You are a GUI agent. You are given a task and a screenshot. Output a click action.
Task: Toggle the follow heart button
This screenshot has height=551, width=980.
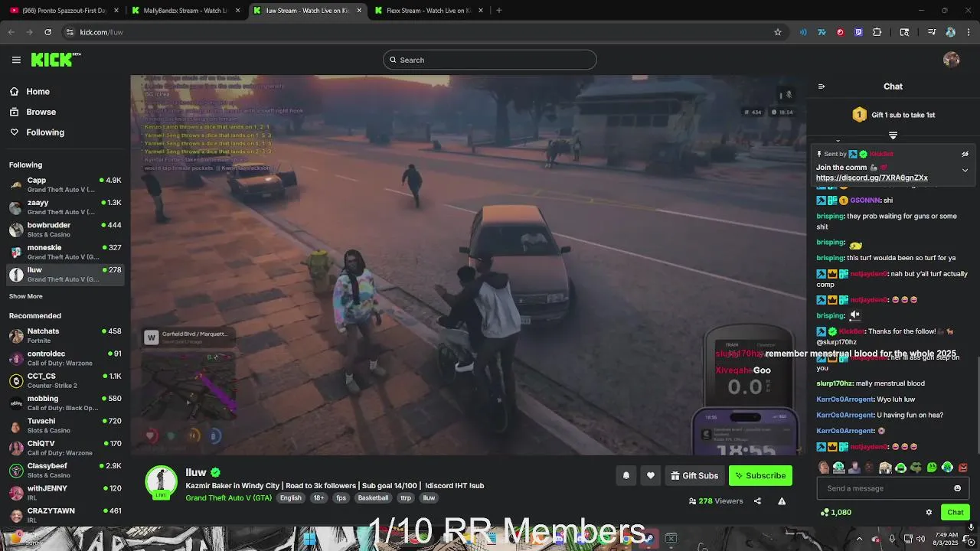(651, 475)
